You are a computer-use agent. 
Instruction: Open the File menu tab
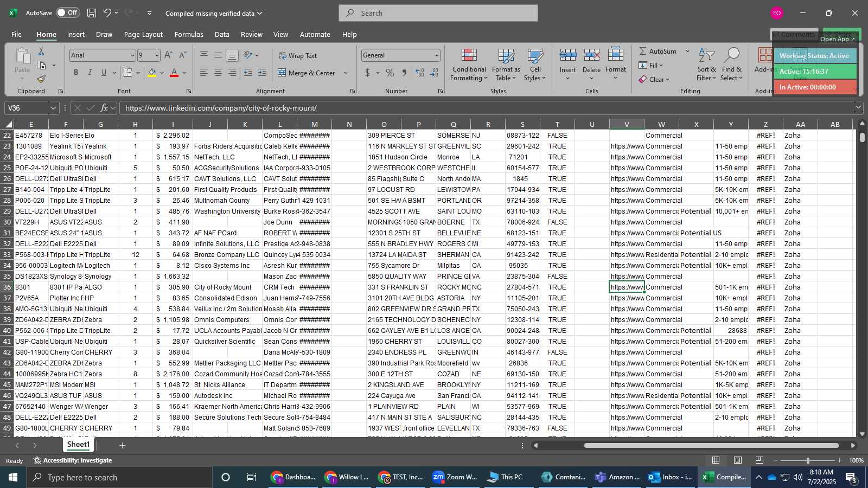click(x=16, y=34)
